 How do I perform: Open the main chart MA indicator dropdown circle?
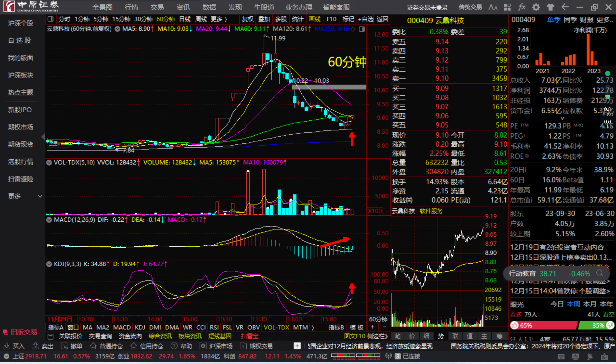(x=117, y=29)
